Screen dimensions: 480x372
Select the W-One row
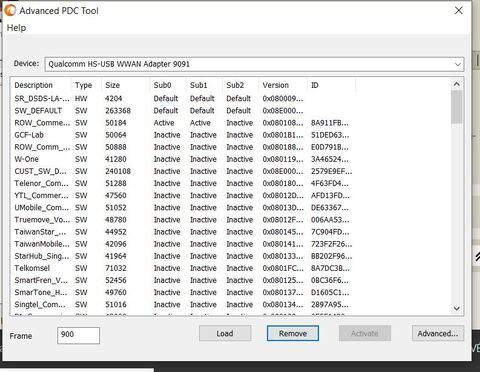183,159
